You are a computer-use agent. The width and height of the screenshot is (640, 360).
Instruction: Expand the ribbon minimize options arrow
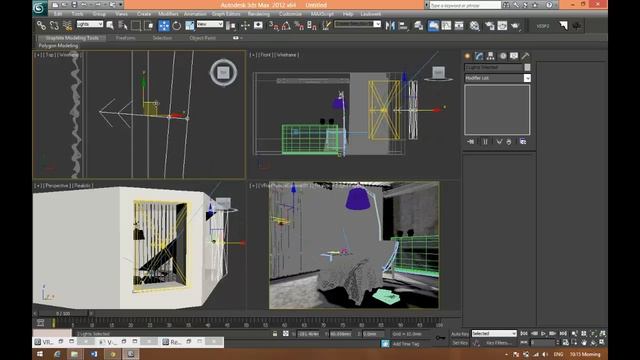(242, 38)
